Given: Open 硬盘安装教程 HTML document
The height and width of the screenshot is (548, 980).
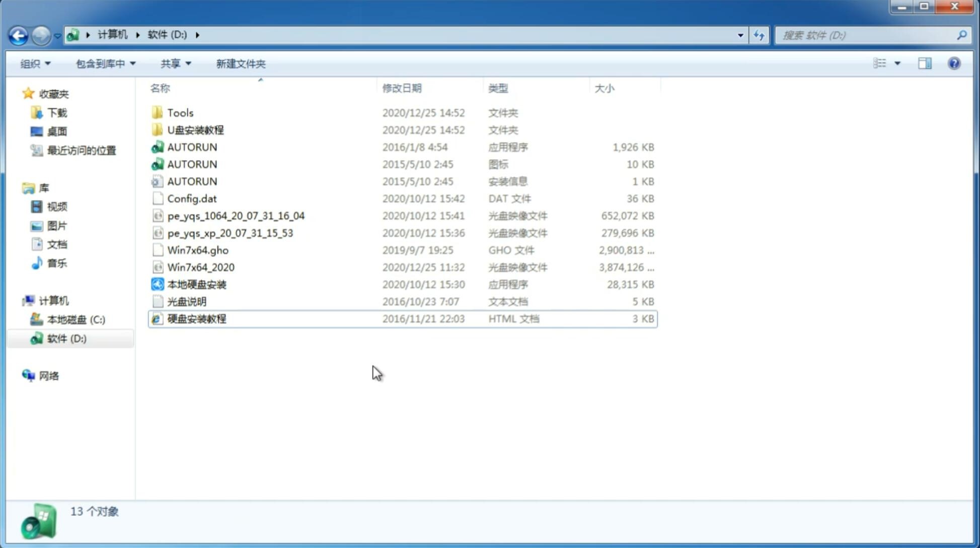Looking at the screenshot, I should (196, 318).
